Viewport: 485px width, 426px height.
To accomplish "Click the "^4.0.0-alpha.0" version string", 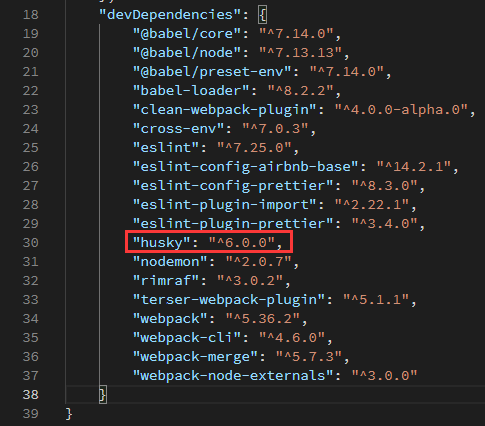I will [401, 110].
